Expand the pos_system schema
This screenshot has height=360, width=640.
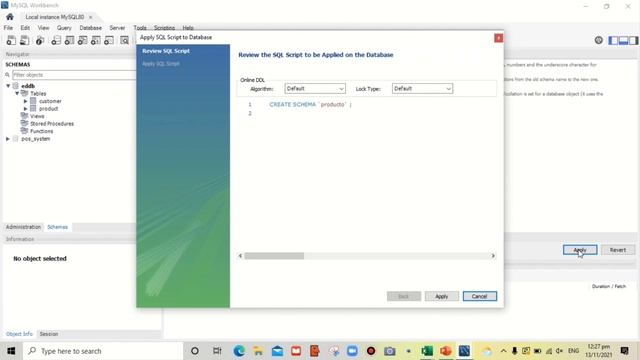tap(8, 139)
